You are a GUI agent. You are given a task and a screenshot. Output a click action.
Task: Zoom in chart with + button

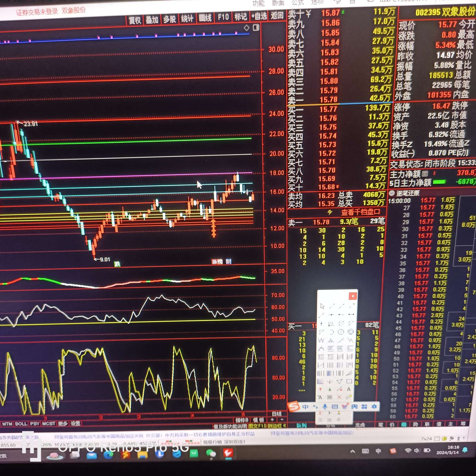[272, 420]
